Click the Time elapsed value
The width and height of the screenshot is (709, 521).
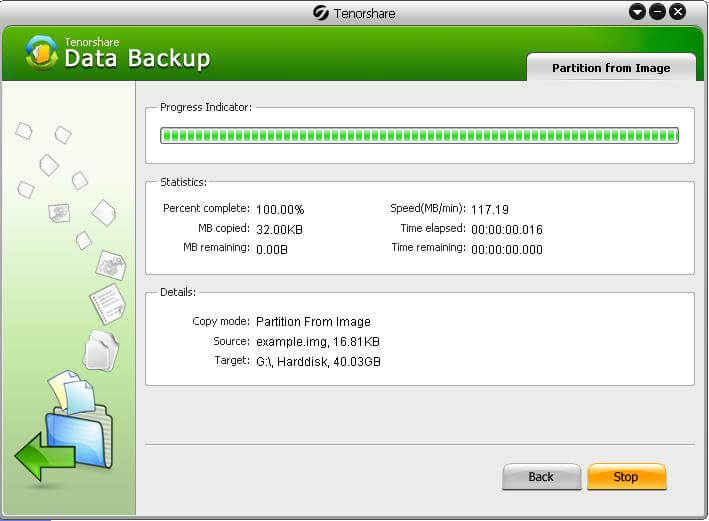(507, 229)
